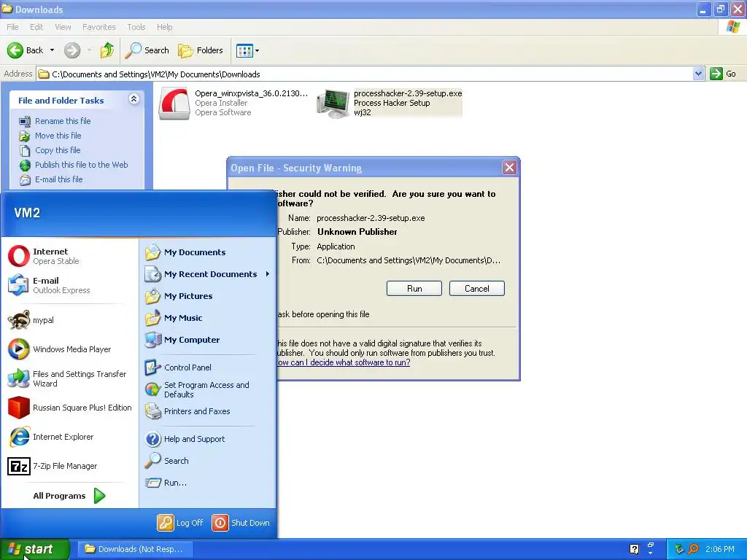The height and width of the screenshot is (560, 747).
Task: Click Run in the Security Warning dialog
Action: 414,289
